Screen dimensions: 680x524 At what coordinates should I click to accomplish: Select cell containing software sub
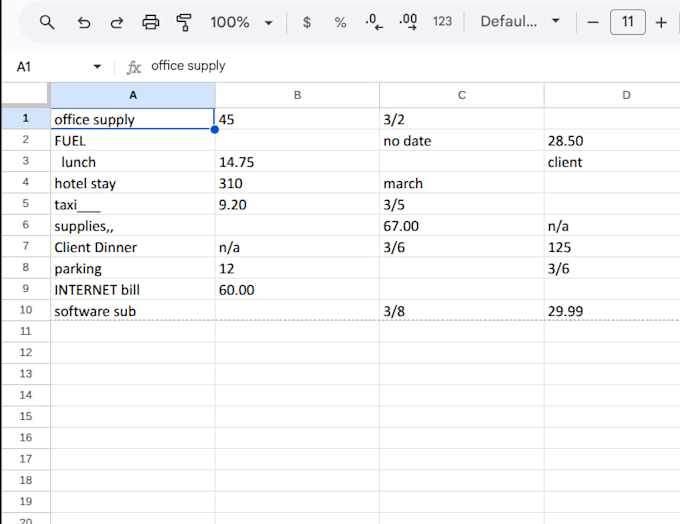coord(133,310)
